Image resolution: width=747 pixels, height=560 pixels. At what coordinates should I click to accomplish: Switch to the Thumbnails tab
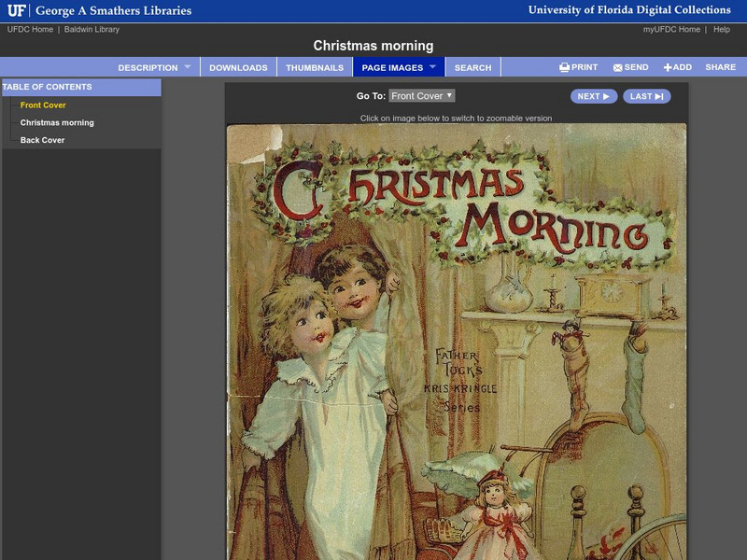point(315,67)
